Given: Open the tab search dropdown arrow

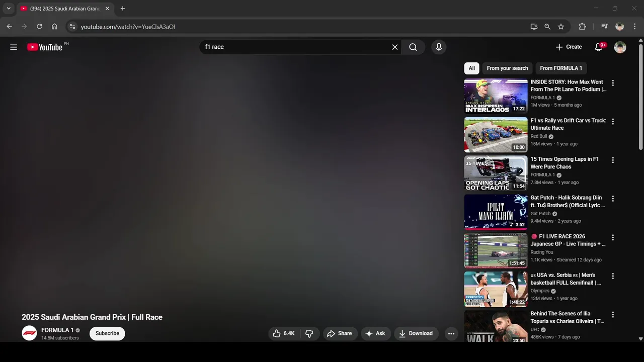Looking at the screenshot, I should (9, 9).
